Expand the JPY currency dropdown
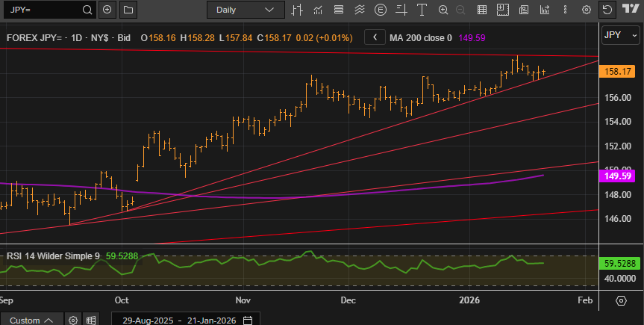The height and width of the screenshot is (325, 644). click(x=619, y=35)
